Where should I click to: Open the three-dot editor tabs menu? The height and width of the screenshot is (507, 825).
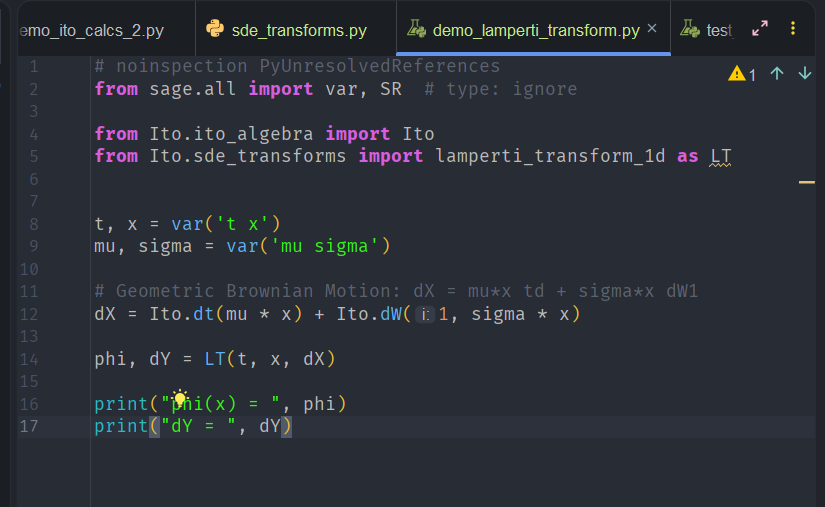coord(794,29)
